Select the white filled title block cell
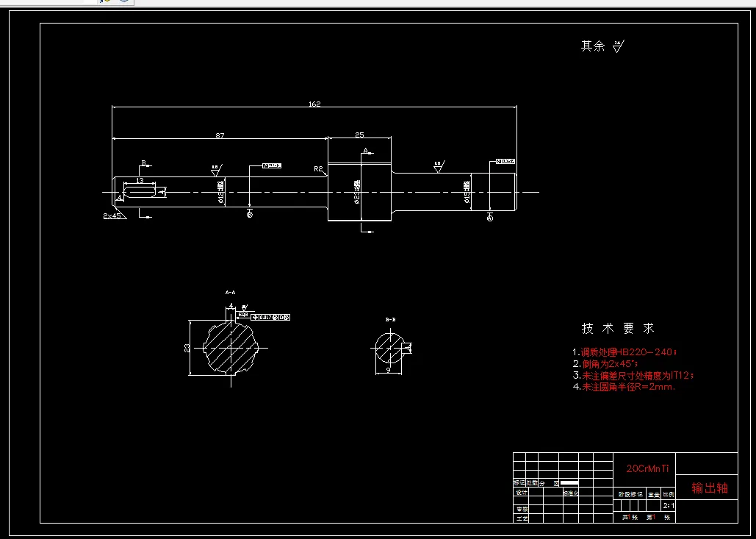Viewport: 756px width, 539px height. coord(569,483)
